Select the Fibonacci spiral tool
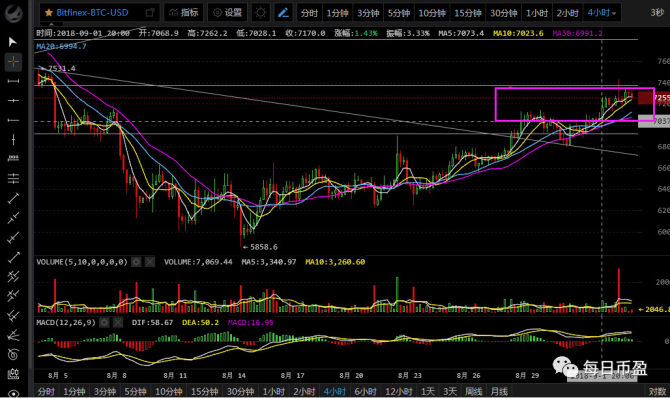This screenshot has width=670, height=398. [13, 354]
